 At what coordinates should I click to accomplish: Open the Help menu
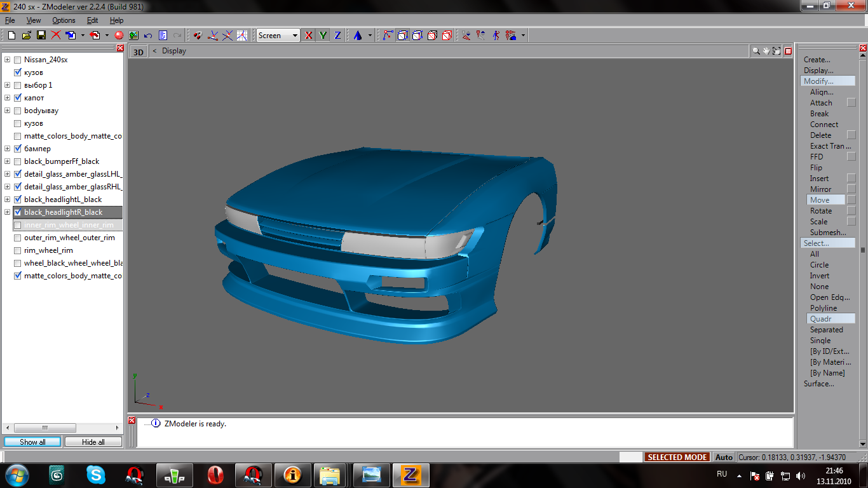[x=116, y=20]
